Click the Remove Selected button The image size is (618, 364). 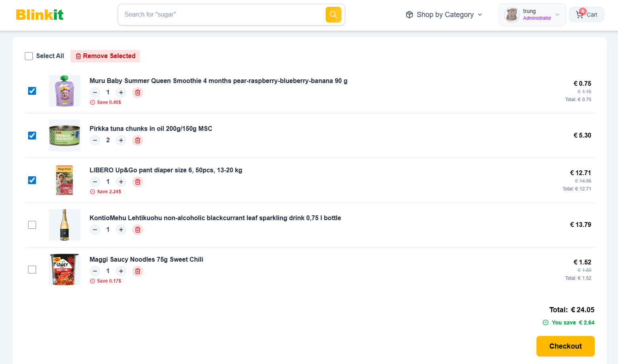point(105,56)
